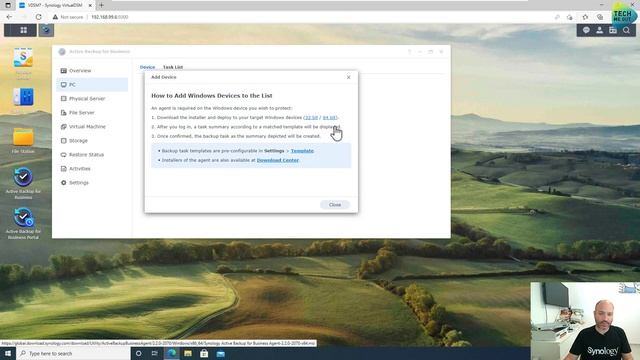The width and height of the screenshot is (640, 360).
Task: Select PC in the sidebar
Action: 92,84
